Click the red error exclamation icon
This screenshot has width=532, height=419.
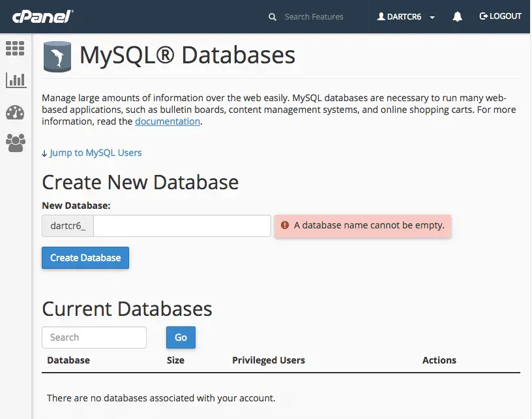point(285,225)
